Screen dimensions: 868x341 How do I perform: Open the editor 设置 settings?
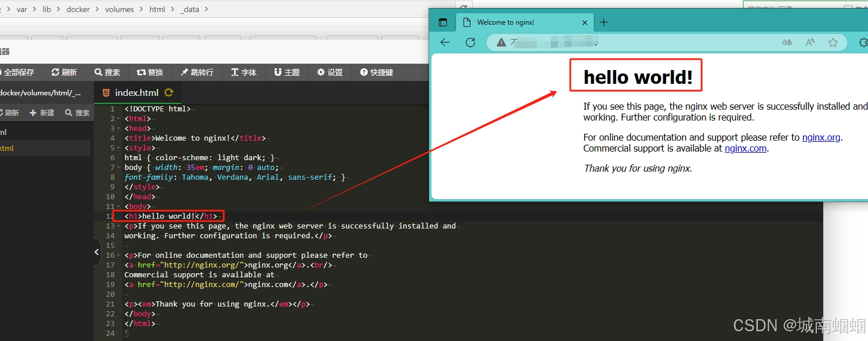tap(330, 72)
